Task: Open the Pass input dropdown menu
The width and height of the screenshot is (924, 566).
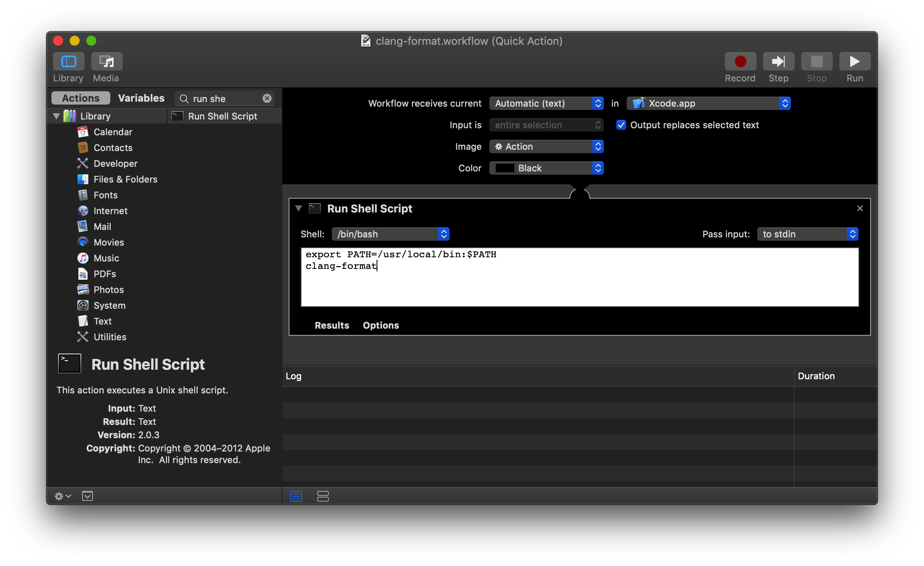Action: pos(809,233)
